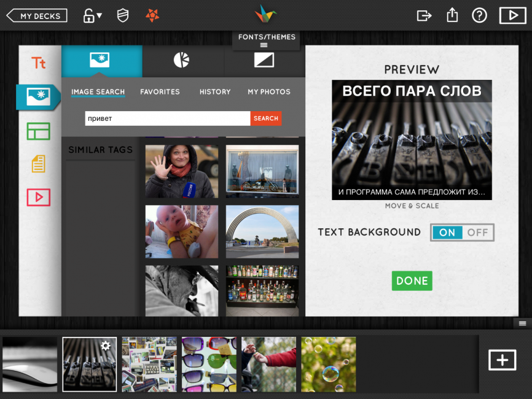Start presentation with top play button

coord(513,15)
